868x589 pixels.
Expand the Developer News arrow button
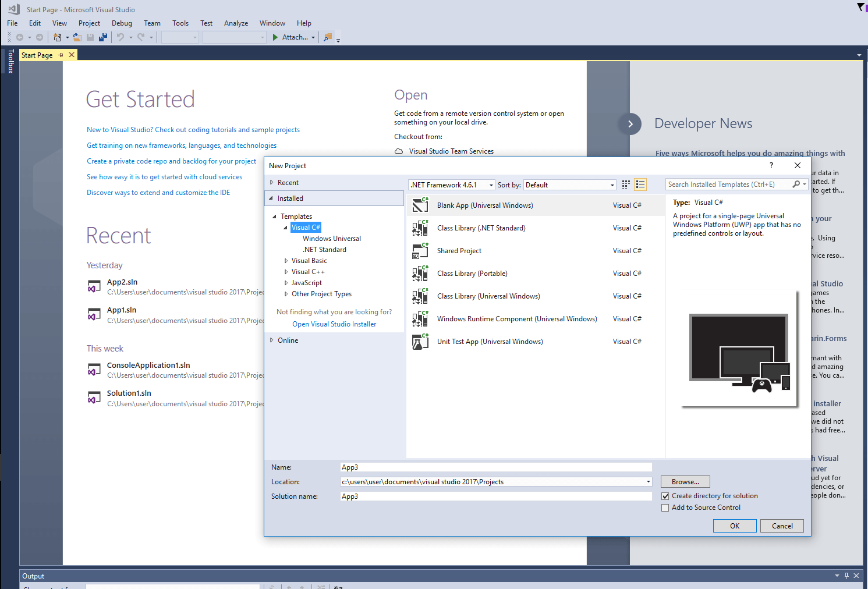[630, 123]
